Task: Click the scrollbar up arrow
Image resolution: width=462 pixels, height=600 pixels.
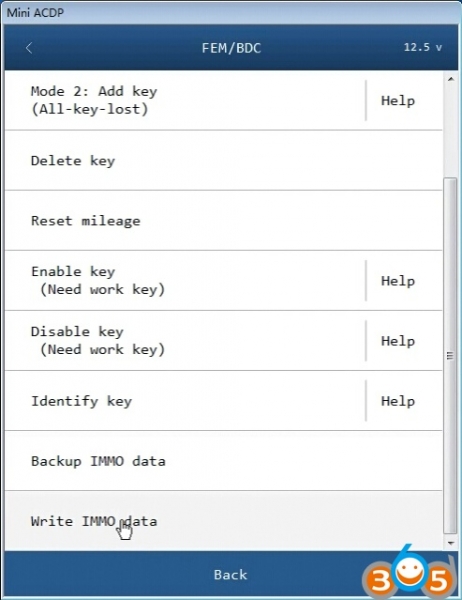Action: point(451,79)
